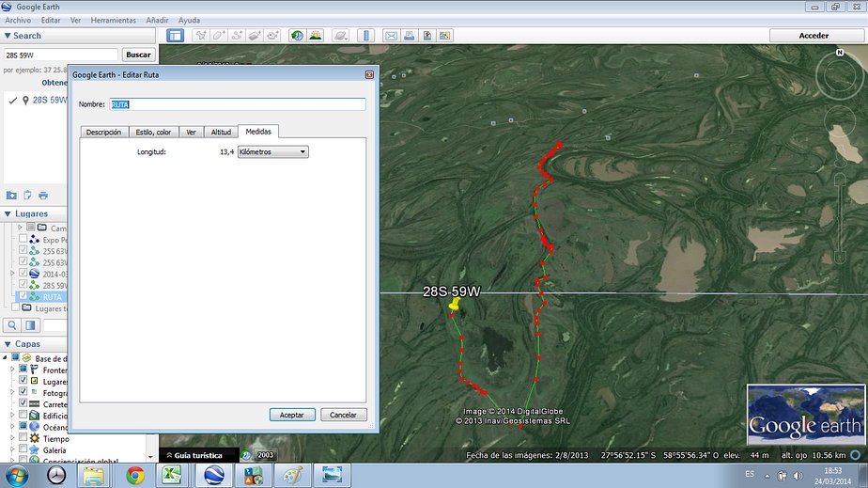868x488 pixels.
Task: Open the Herramientas menu
Action: click(x=113, y=20)
